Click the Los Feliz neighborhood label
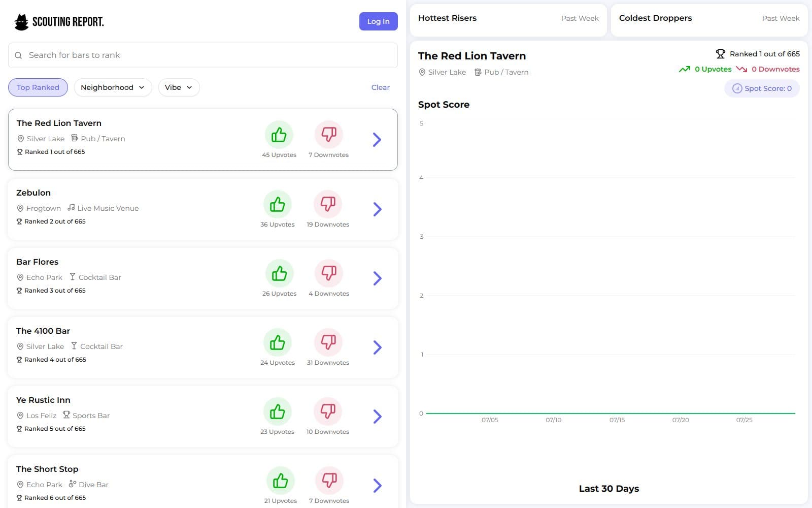 pos(41,416)
